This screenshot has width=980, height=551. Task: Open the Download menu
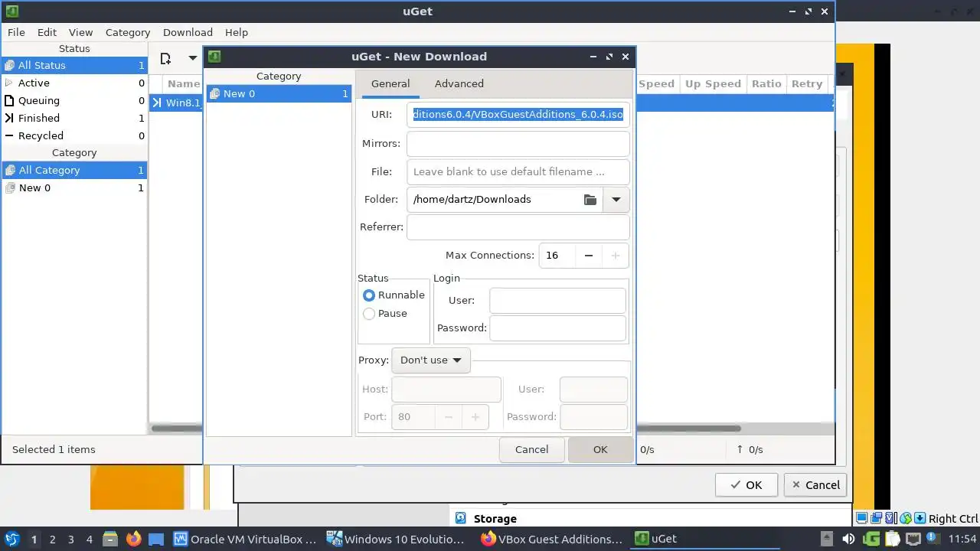click(188, 32)
